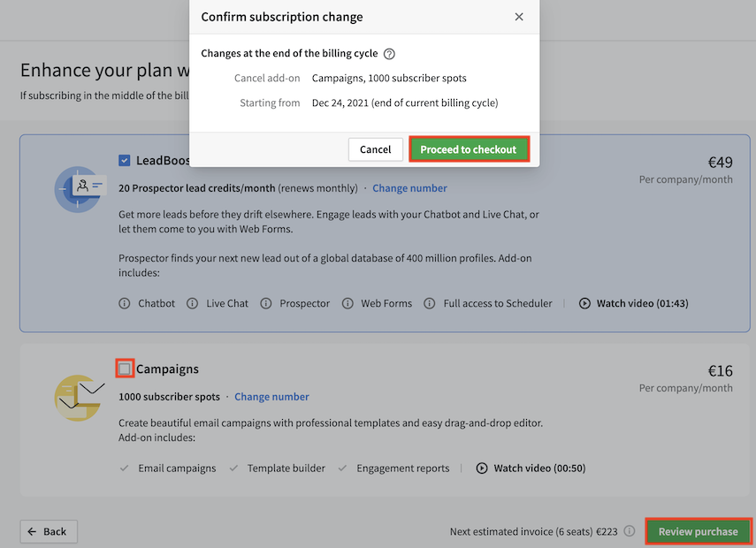Click 'Engagement reports' feature text
Viewport: 756px width, 548px height.
403,468
